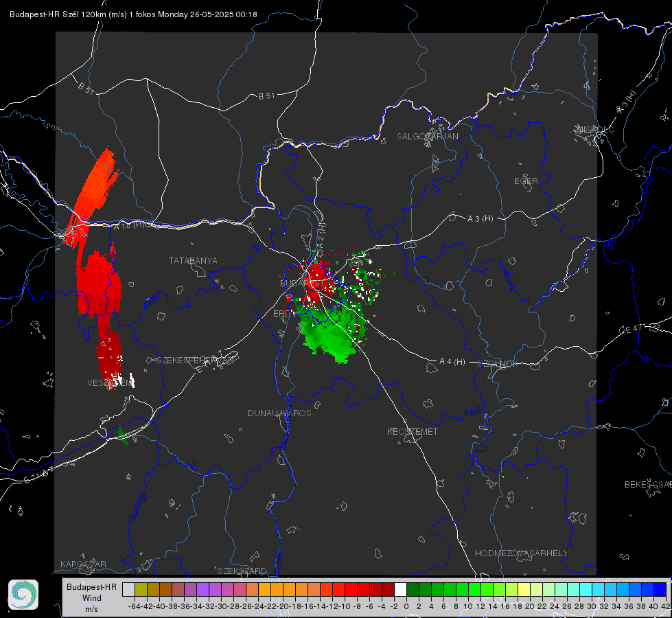Click the '-64' value on the scale
Screen dimensions: 672x618
pyautogui.click(x=135, y=606)
